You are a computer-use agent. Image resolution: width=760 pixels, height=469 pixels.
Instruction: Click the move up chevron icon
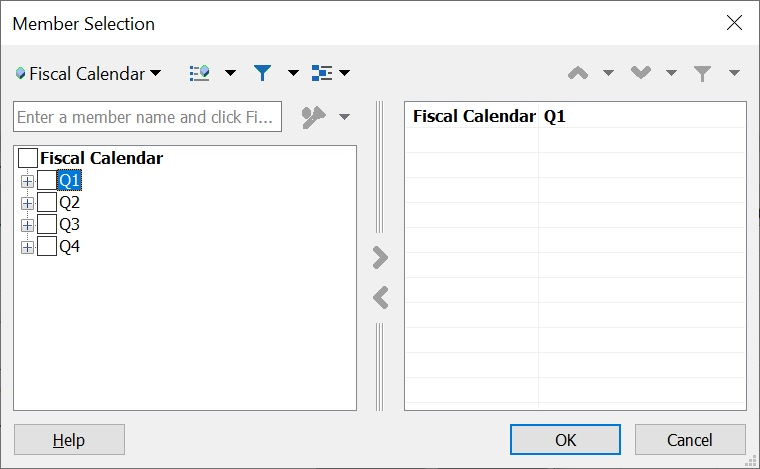578,73
